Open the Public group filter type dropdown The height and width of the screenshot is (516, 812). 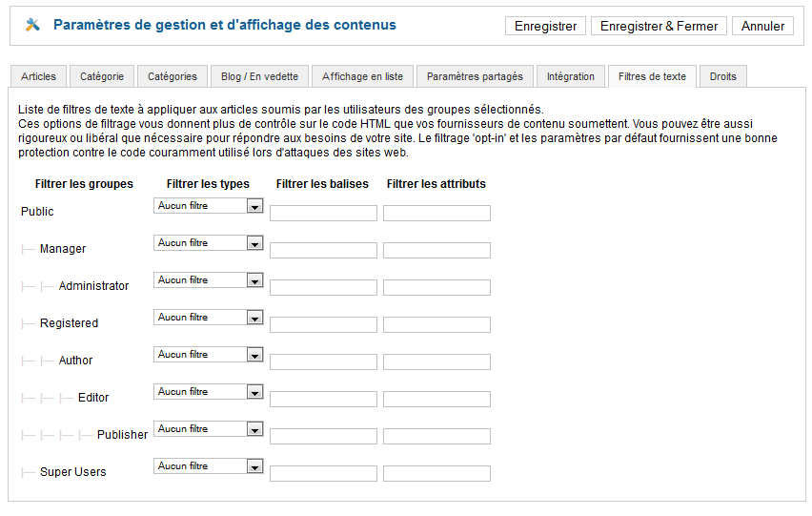(208, 206)
